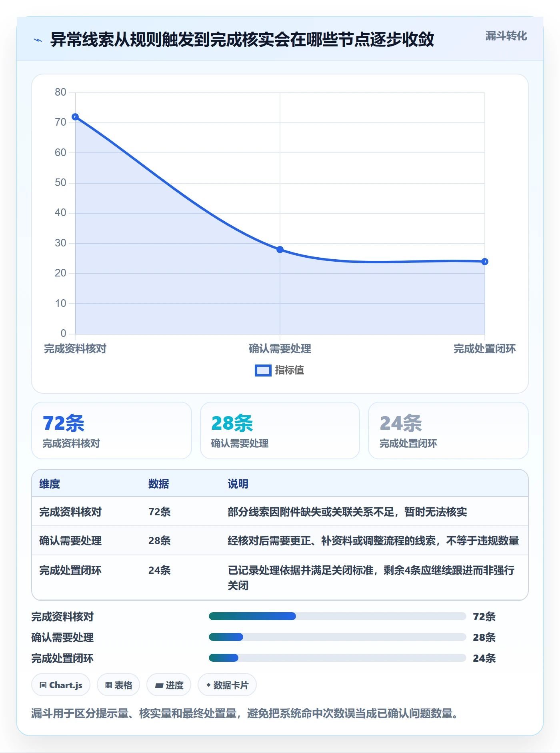Click the 指标值 legend label
Screen dimensions: 560x753
(290, 370)
